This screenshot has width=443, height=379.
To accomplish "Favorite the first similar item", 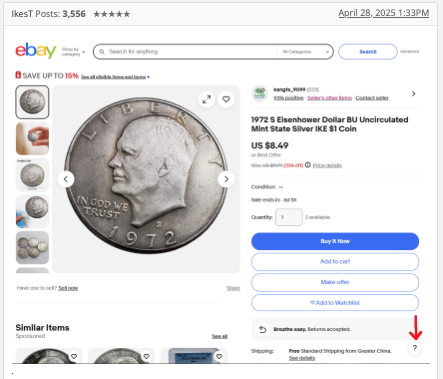I will click(74, 356).
